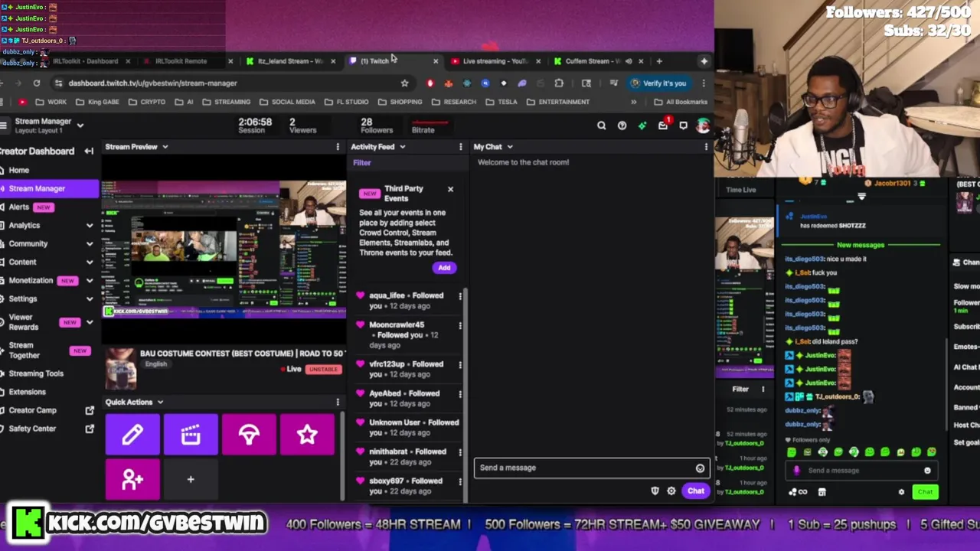The width and height of the screenshot is (980, 551).
Task: Open the FL STUDIO bookmarks folder
Action: [347, 102]
